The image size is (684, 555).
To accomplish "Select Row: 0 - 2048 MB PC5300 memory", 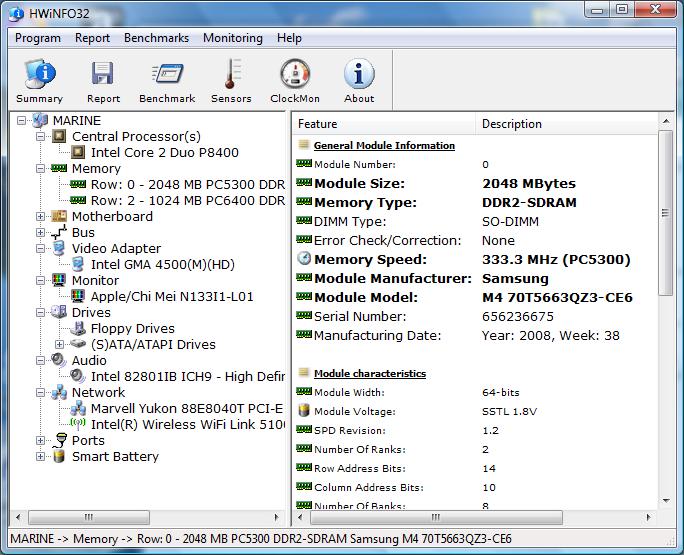I will (188, 185).
